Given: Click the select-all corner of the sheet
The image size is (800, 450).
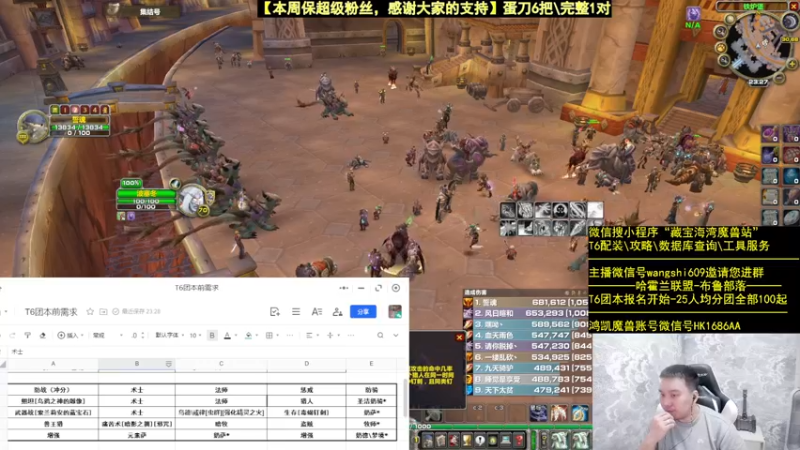Looking at the screenshot, I should point(4,364).
